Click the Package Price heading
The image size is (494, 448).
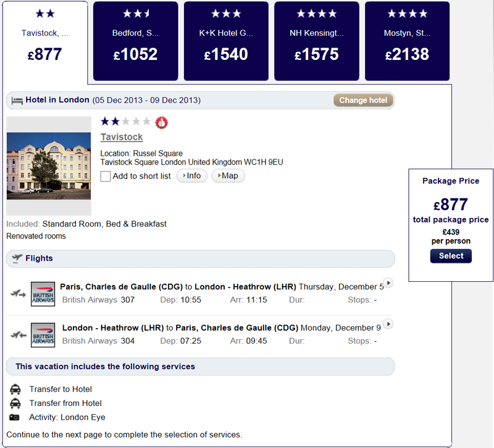click(451, 181)
